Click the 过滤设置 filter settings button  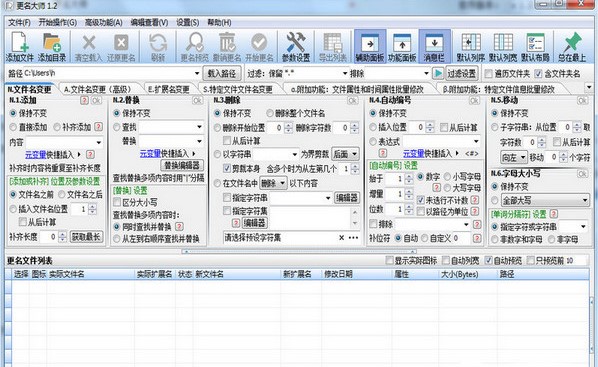[x=461, y=73]
